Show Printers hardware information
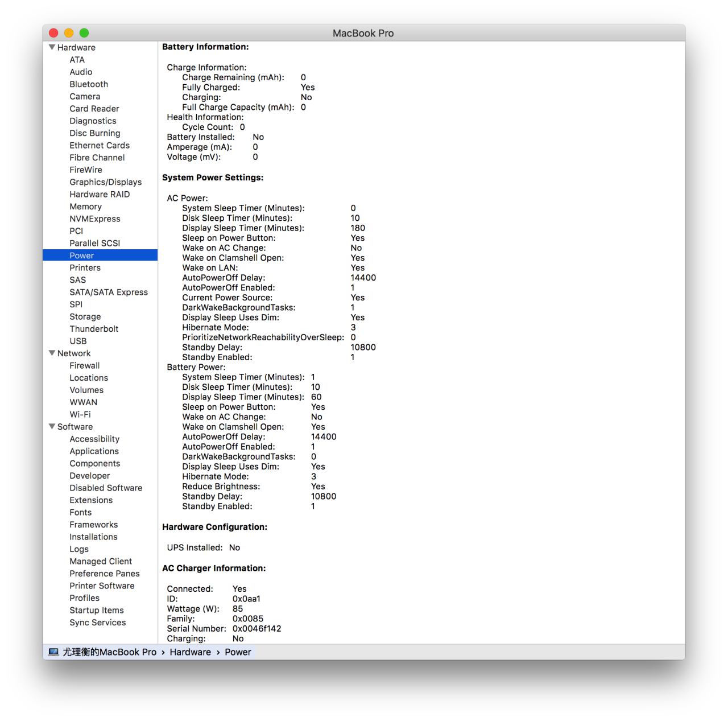Viewport: 728px width, 721px height. (x=85, y=267)
